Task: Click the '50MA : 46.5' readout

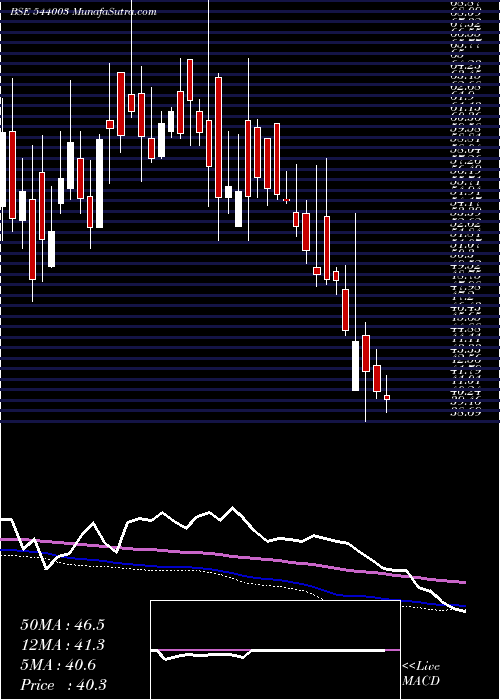Action: point(62,625)
